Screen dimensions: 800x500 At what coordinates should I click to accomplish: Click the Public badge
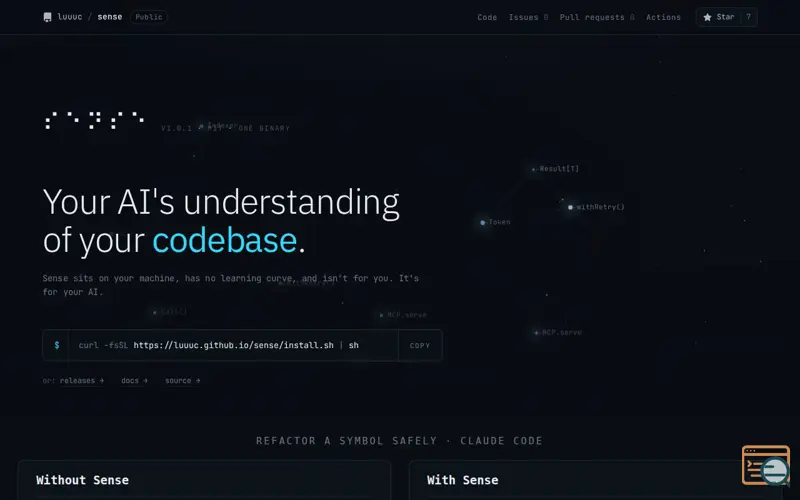click(x=148, y=17)
